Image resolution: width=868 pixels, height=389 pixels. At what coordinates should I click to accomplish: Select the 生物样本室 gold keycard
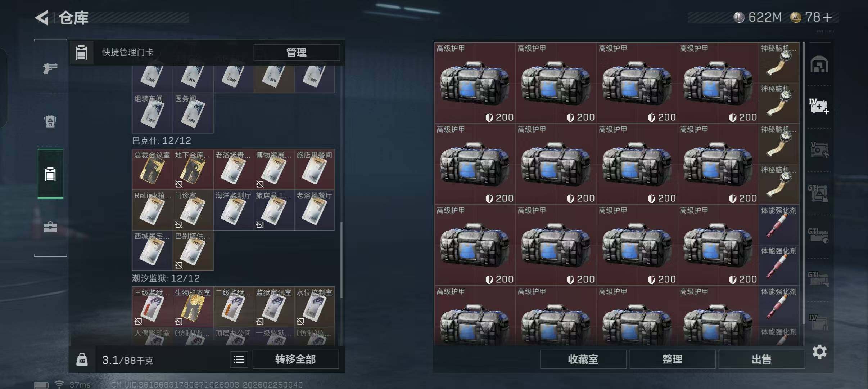[193, 307]
